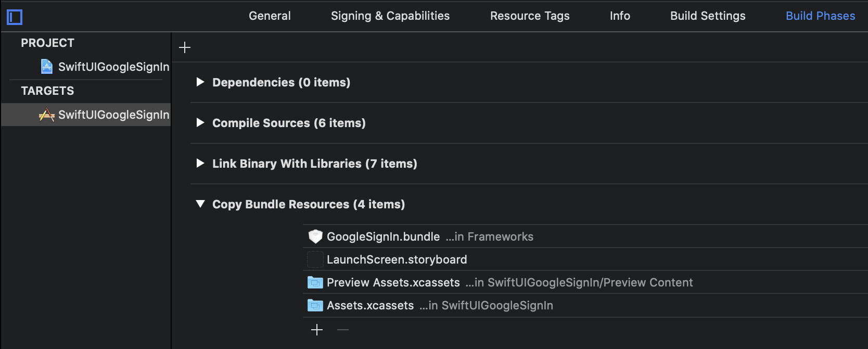Open the Info tab
This screenshot has height=349, width=868.
point(620,16)
